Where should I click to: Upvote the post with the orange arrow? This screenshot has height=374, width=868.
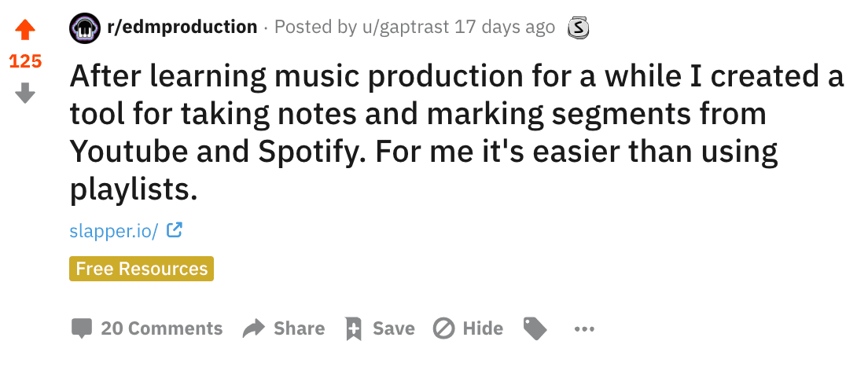tap(25, 29)
